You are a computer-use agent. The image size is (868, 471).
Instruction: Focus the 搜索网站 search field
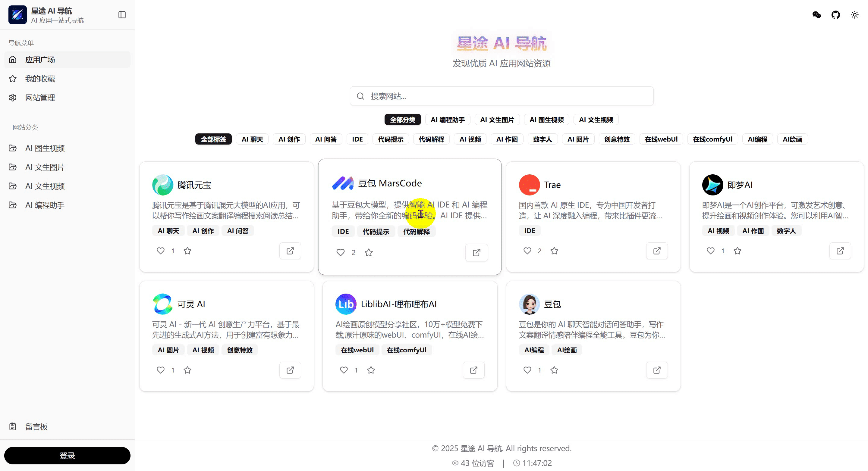502,96
